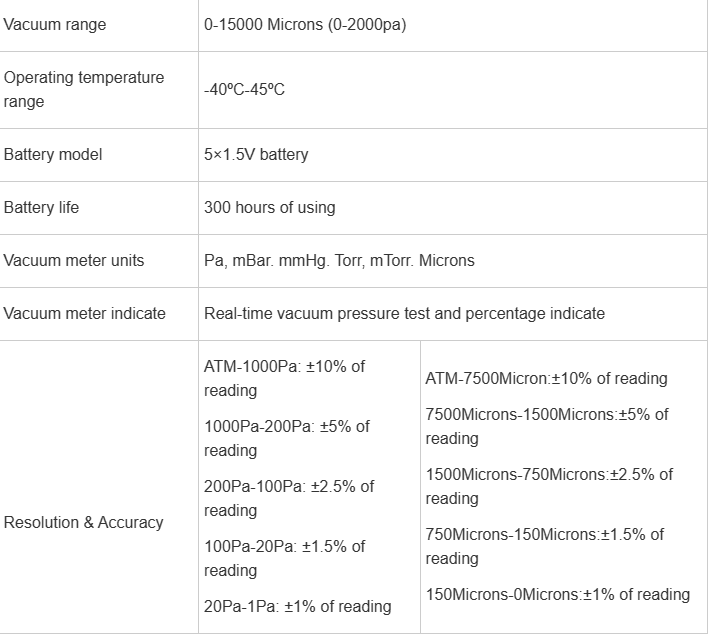Click the 200Pa-100Pa ±2.5% entry
This screenshot has width=709, height=634.
(x=288, y=498)
